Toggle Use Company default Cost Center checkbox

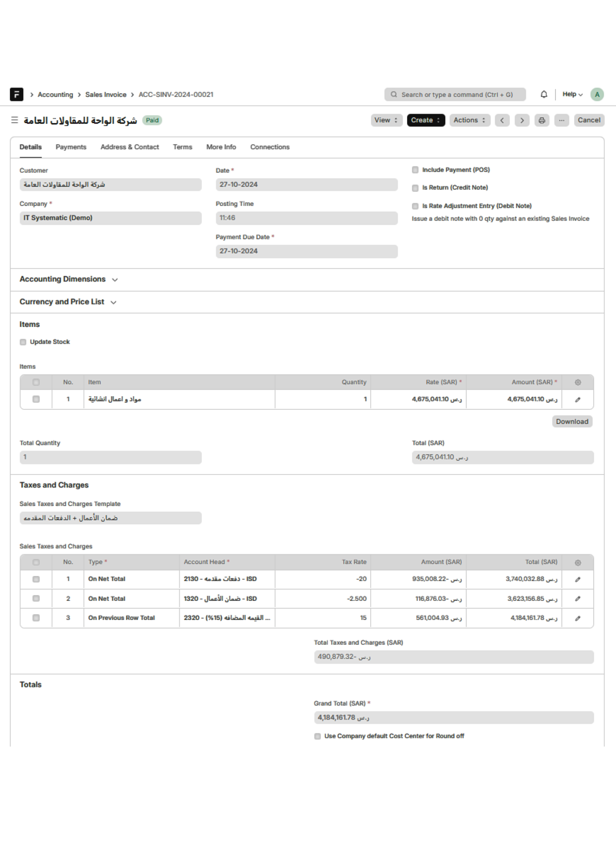317,736
